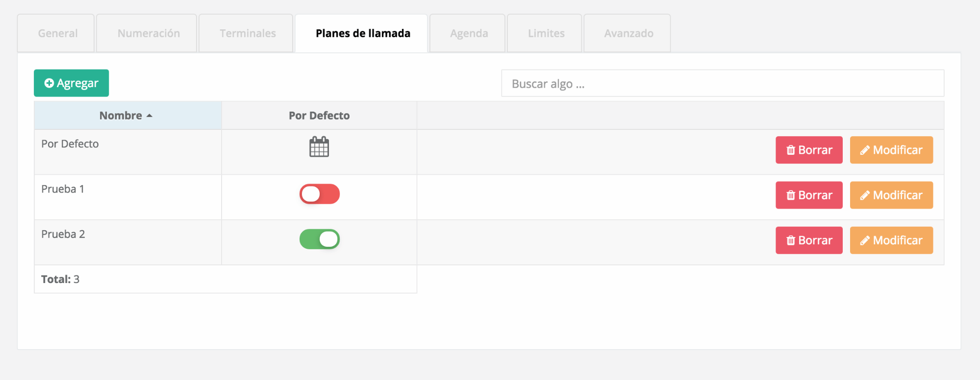Click the trash icon in the Por Defecto row

[790, 150]
